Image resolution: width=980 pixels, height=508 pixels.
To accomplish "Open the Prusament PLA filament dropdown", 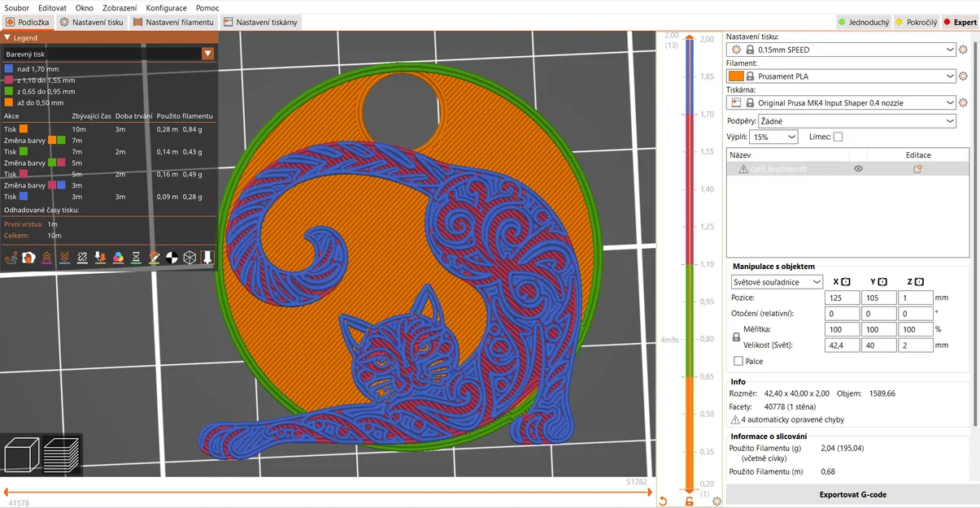I will coord(842,76).
